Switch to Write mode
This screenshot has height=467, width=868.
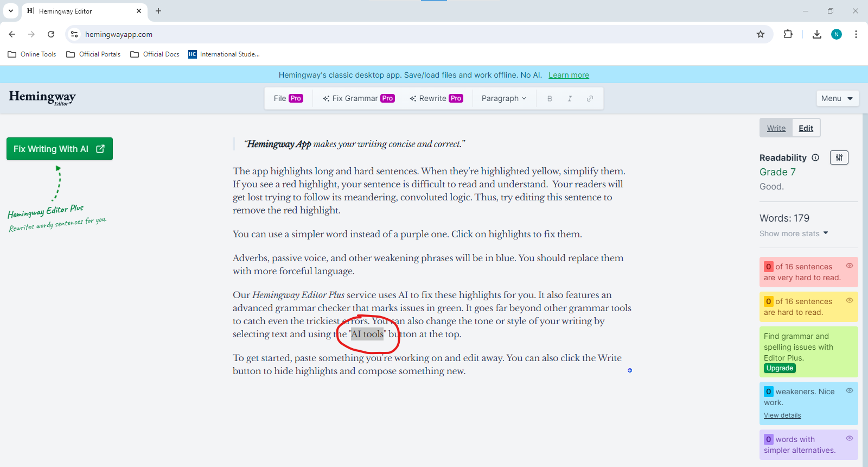[x=776, y=128]
